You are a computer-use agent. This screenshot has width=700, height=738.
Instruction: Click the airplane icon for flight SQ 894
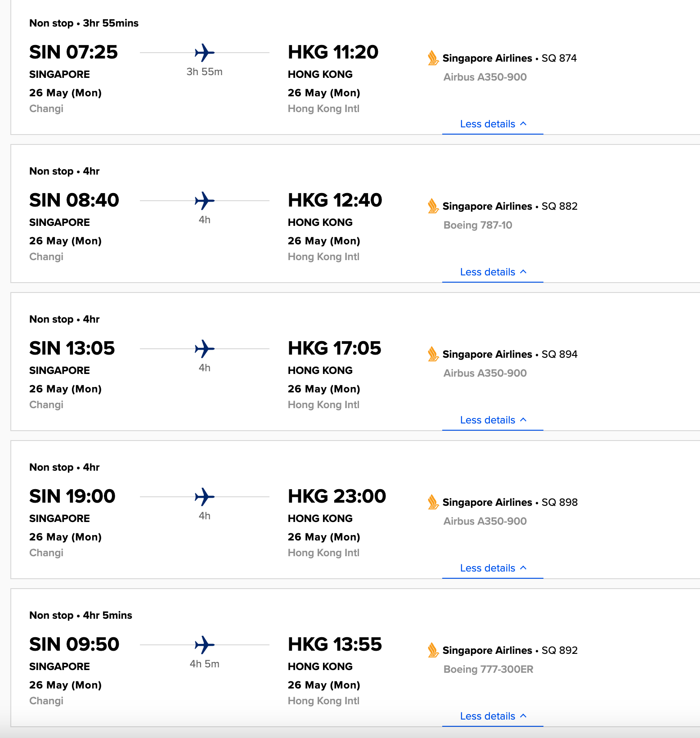coord(205,349)
